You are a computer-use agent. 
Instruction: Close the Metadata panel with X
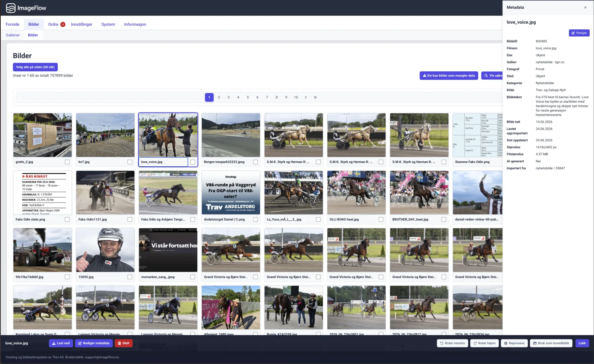(x=585, y=8)
